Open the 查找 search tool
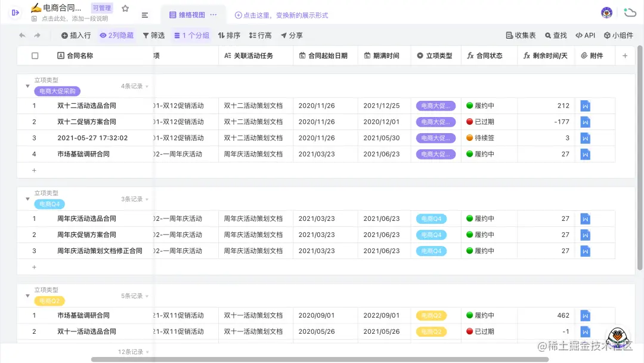Viewport: 644px width, 363px height. (x=556, y=35)
